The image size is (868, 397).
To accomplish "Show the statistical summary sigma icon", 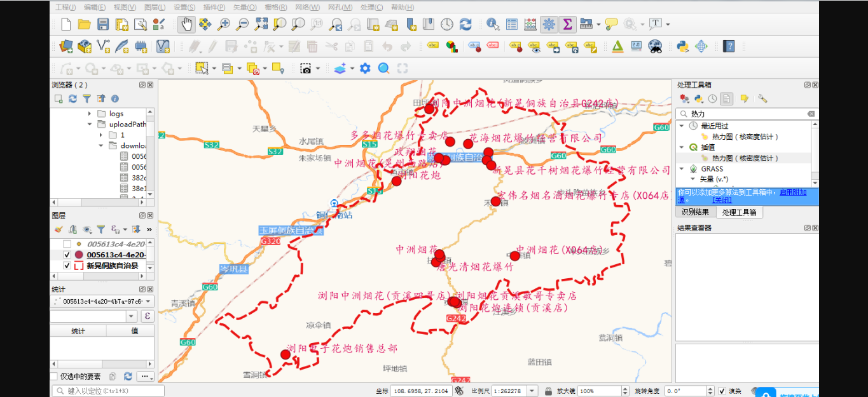I will tap(567, 25).
